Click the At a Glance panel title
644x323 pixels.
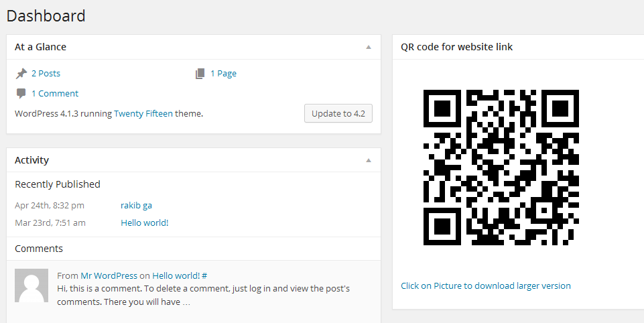click(x=40, y=47)
